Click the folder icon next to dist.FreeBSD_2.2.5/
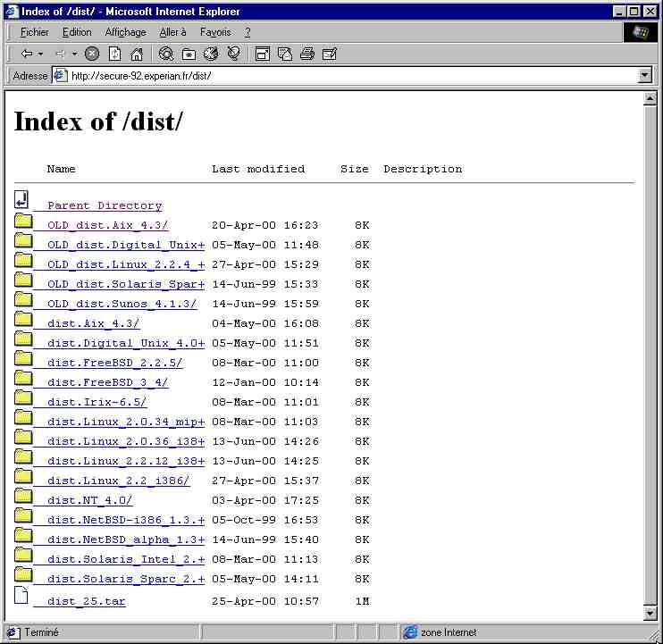 (x=23, y=358)
